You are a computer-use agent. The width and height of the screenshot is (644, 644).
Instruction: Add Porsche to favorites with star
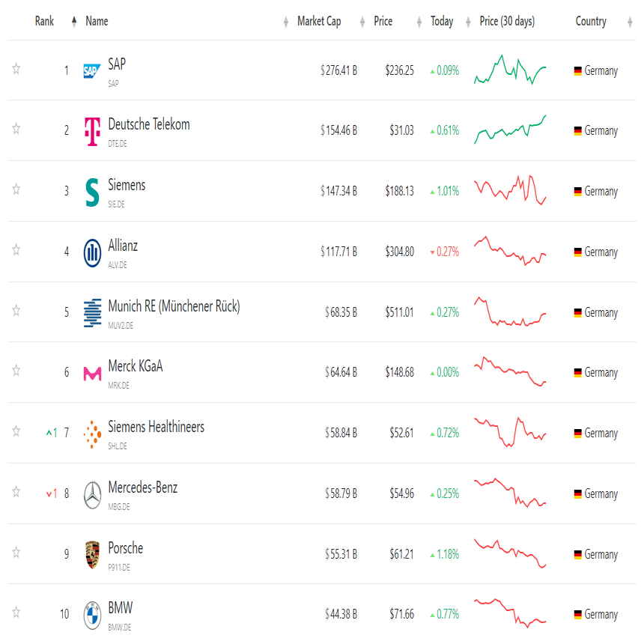[16, 553]
